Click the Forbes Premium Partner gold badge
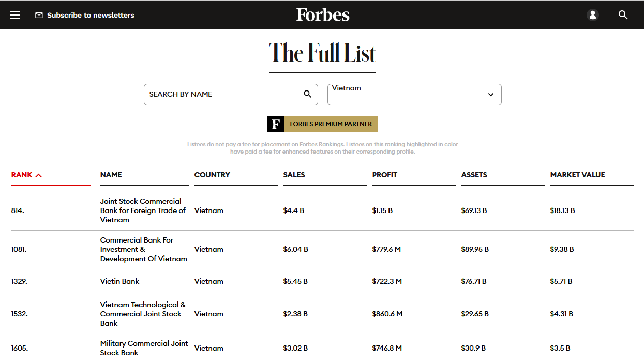The height and width of the screenshot is (362, 644). [331, 124]
